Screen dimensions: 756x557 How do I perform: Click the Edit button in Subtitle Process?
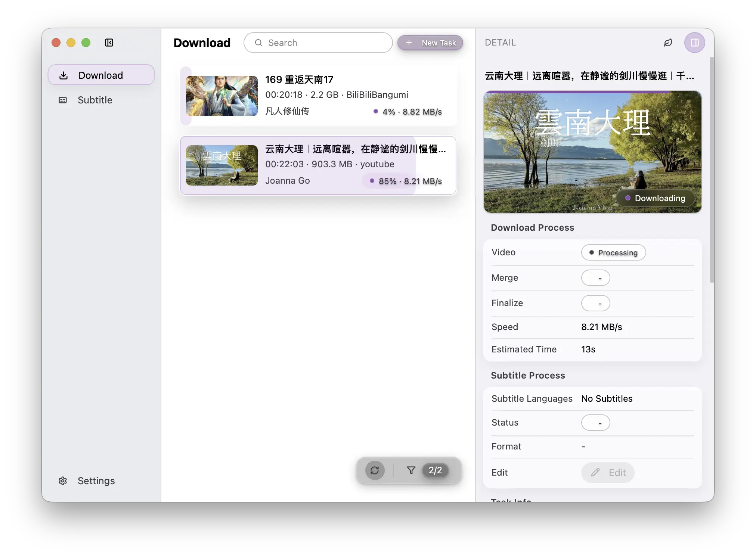(x=607, y=472)
